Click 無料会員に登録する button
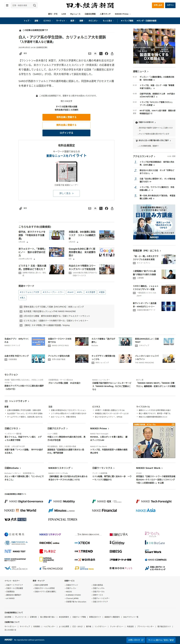180x644 pixels. pos(66,125)
